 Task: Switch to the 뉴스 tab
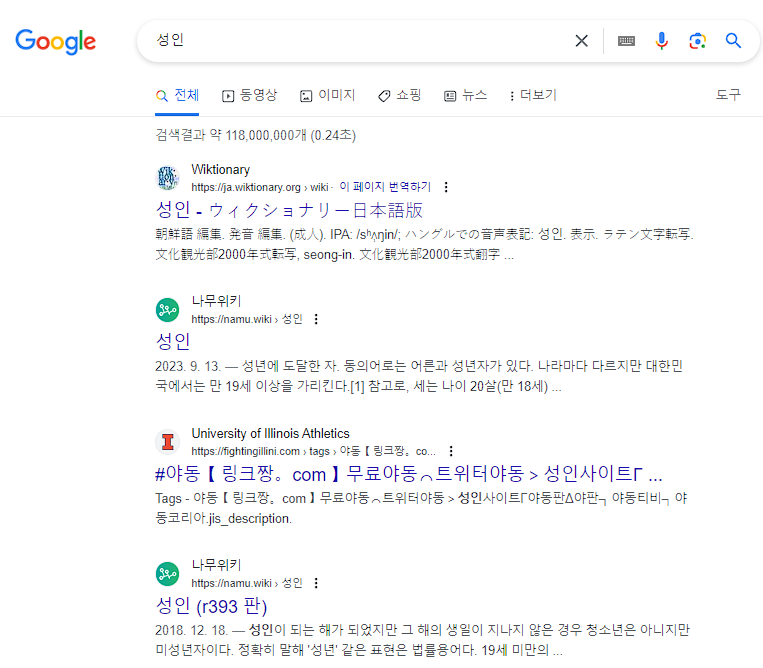coord(465,95)
